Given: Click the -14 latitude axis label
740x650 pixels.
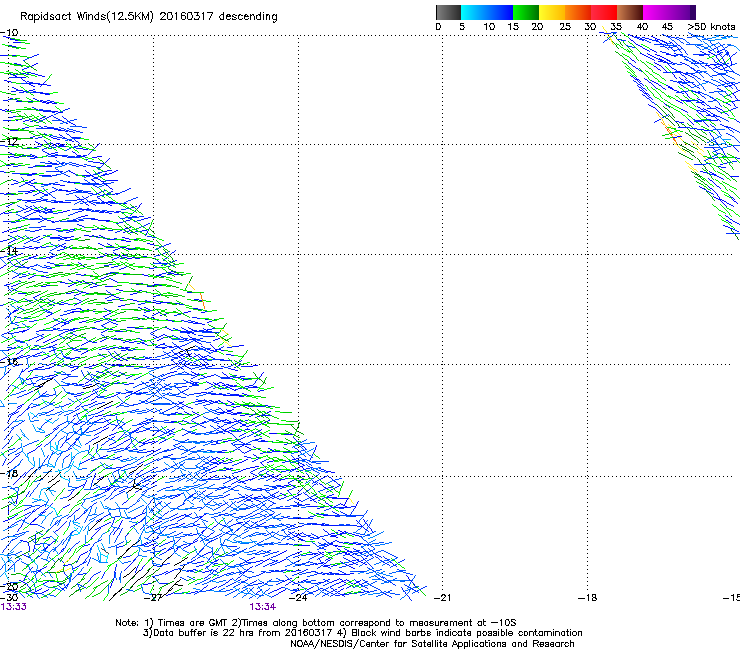Looking at the screenshot, I should (x=9, y=251).
